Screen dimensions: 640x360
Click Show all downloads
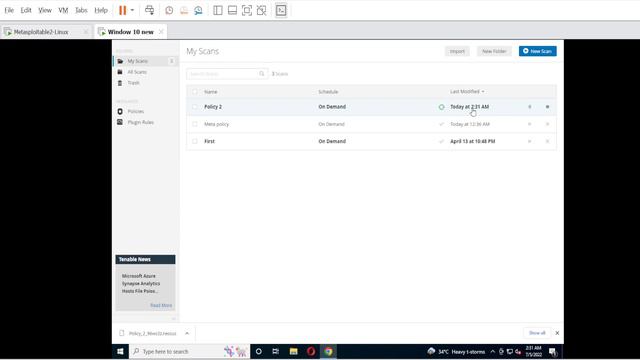[537, 333]
